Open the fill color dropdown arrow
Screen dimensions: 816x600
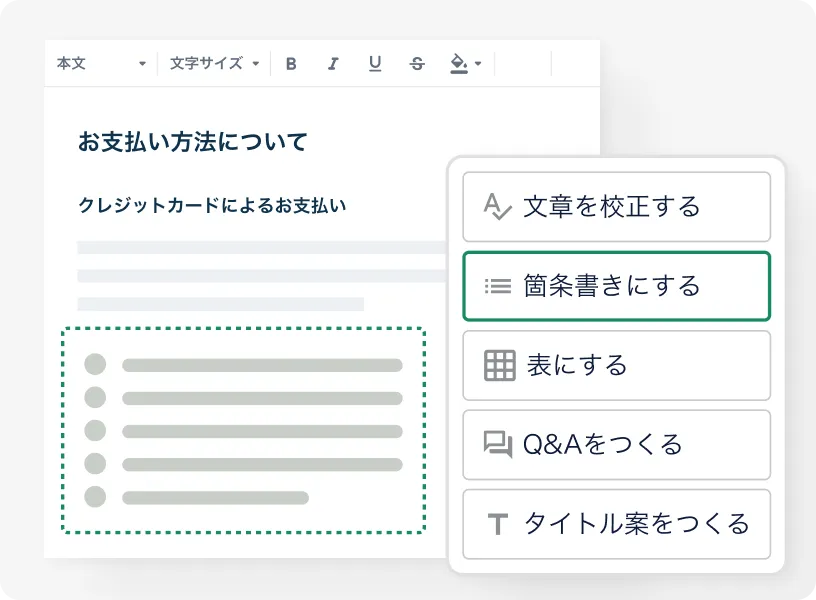pos(478,64)
